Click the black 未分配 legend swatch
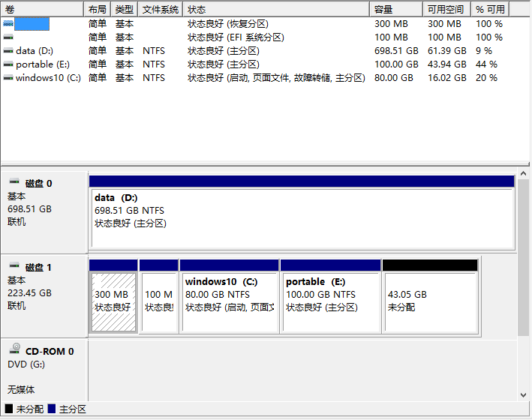The image size is (532, 420). point(9,409)
